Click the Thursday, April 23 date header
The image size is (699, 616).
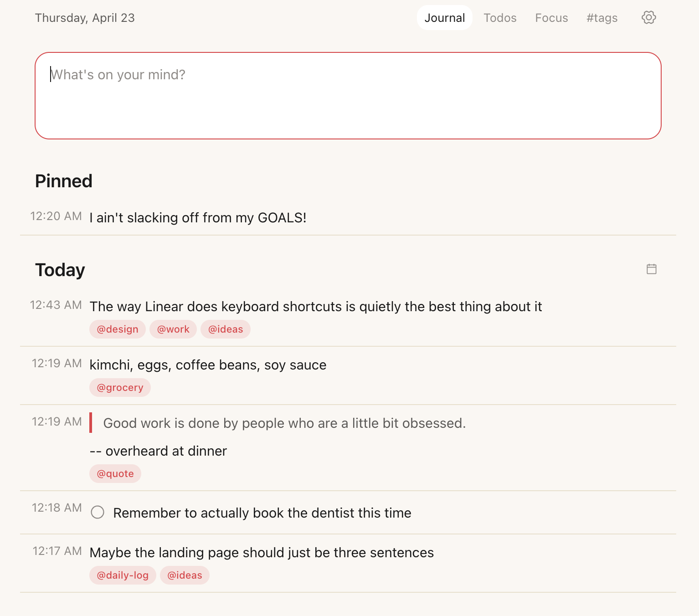(x=85, y=18)
